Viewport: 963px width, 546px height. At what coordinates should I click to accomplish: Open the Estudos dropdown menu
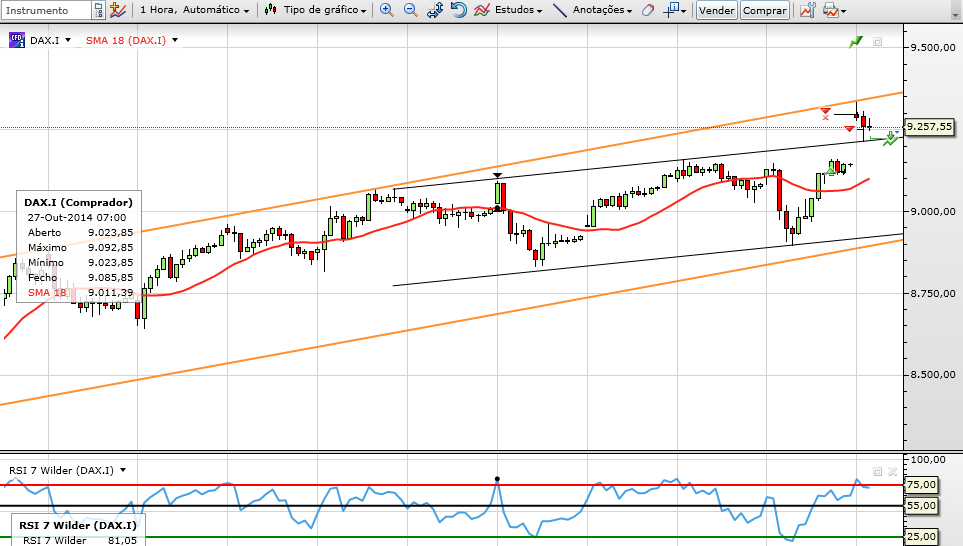click(x=518, y=10)
